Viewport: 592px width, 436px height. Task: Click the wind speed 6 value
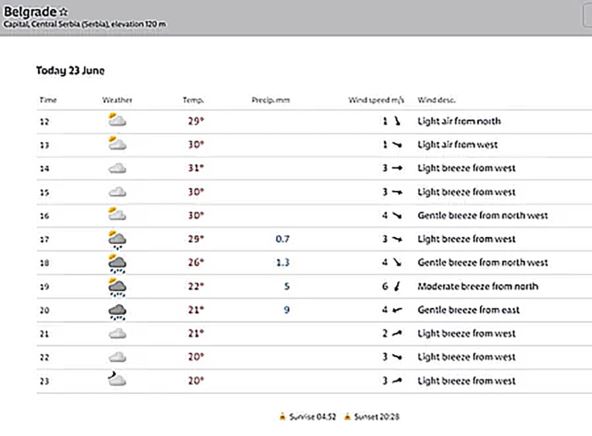coord(385,286)
